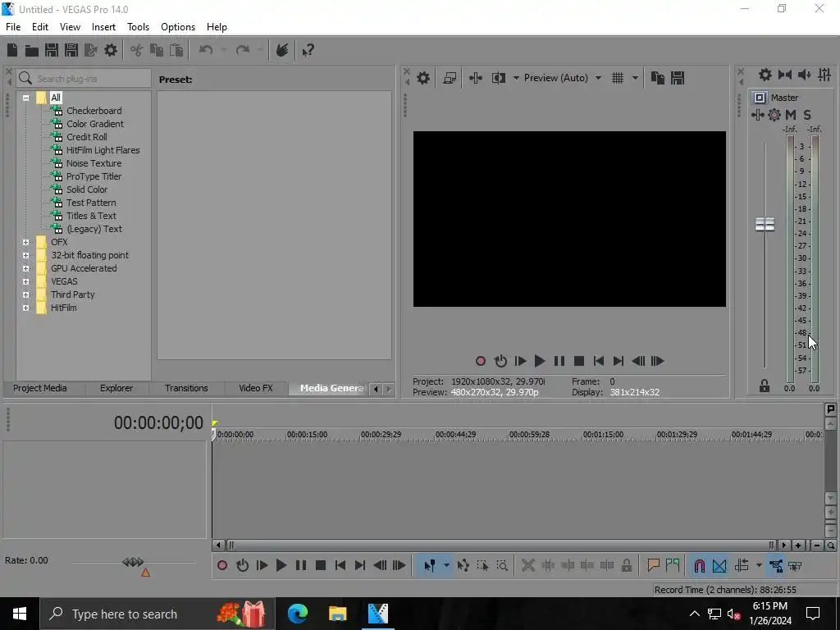This screenshot has height=630, width=840.
Task: Click Record in the timeline transport
Action: [222, 566]
